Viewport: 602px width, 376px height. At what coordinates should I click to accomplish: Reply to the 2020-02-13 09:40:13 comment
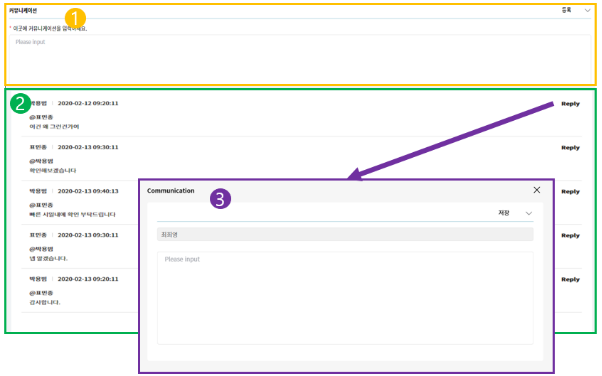570,192
